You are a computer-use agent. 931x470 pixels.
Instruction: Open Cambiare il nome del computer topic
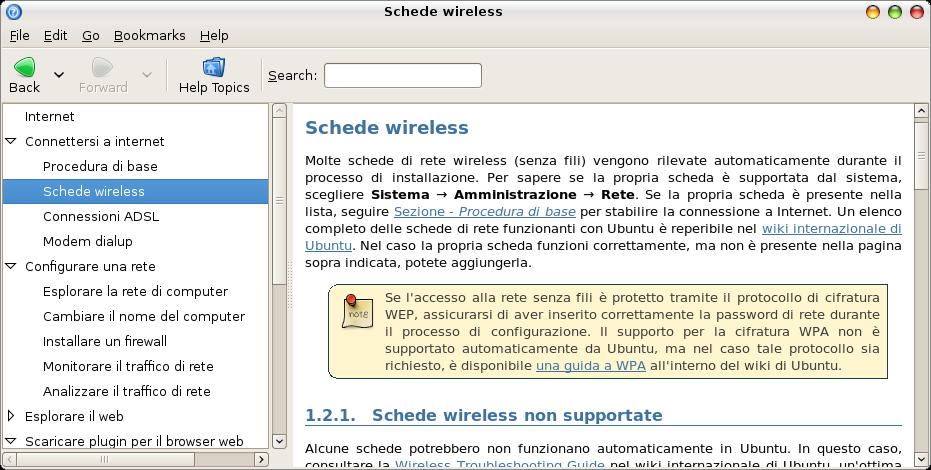pyautogui.click(x=144, y=316)
